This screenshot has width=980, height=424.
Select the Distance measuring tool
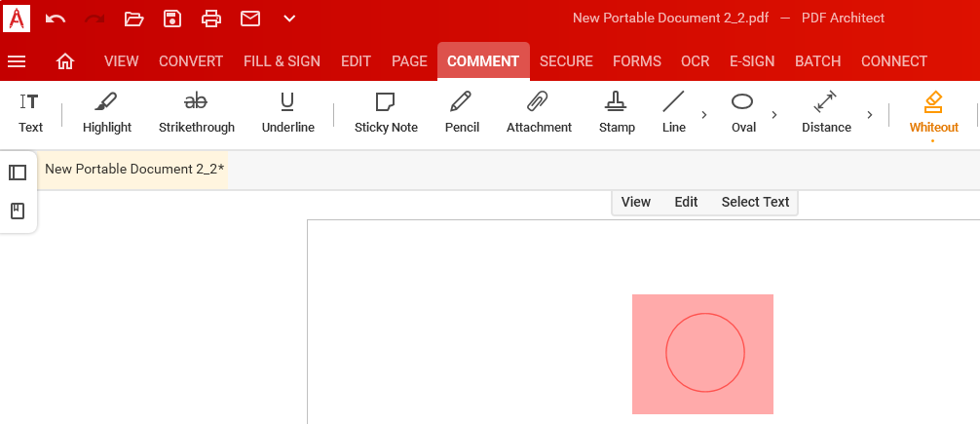point(826,112)
